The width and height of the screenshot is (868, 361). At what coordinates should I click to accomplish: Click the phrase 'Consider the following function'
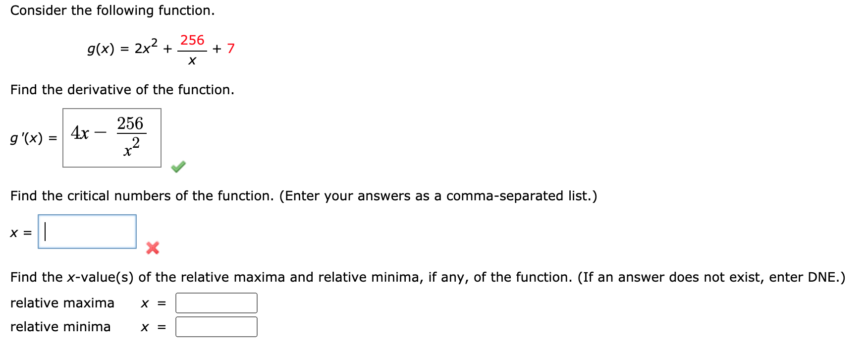coord(111,10)
